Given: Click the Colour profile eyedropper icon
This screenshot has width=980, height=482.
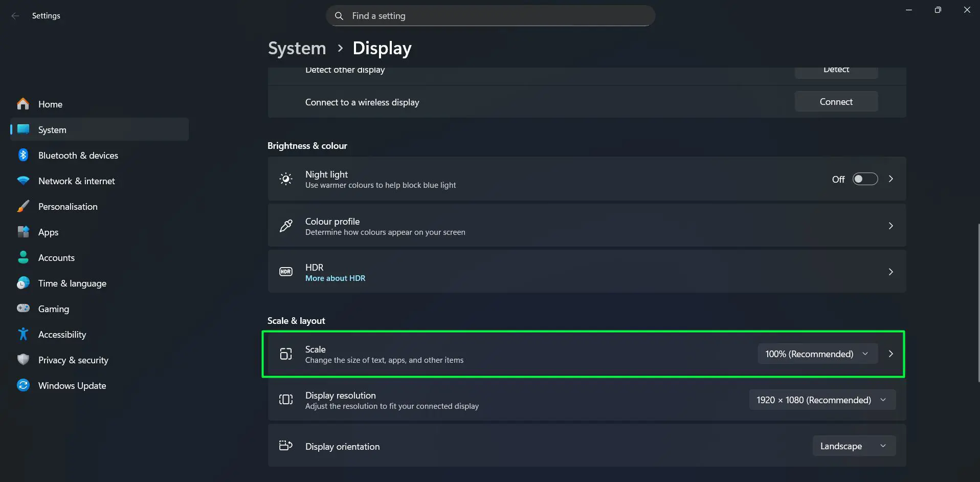Looking at the screenshot, I should [x=285, y=225].
